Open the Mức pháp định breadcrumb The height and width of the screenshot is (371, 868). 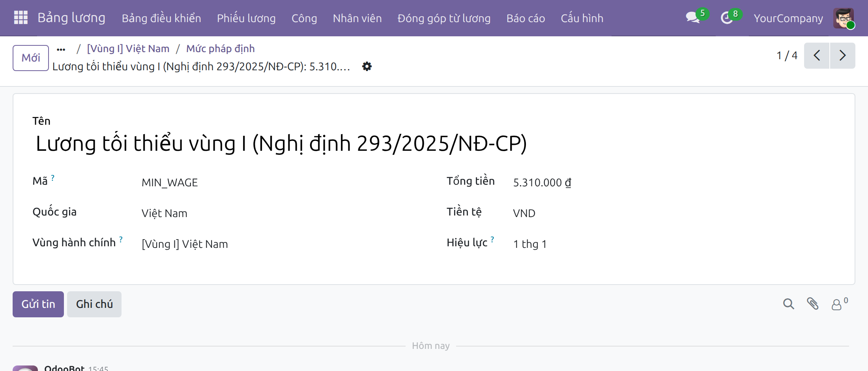coord(221,49)
